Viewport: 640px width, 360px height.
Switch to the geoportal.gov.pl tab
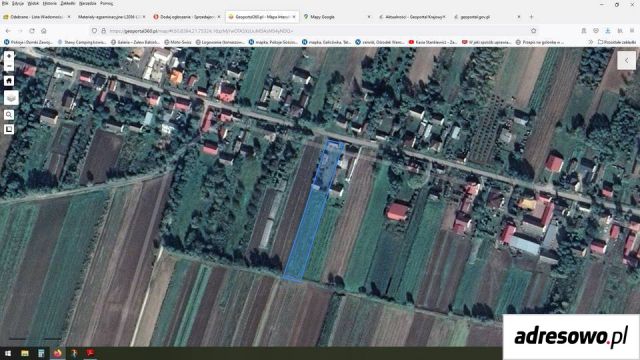487,17
